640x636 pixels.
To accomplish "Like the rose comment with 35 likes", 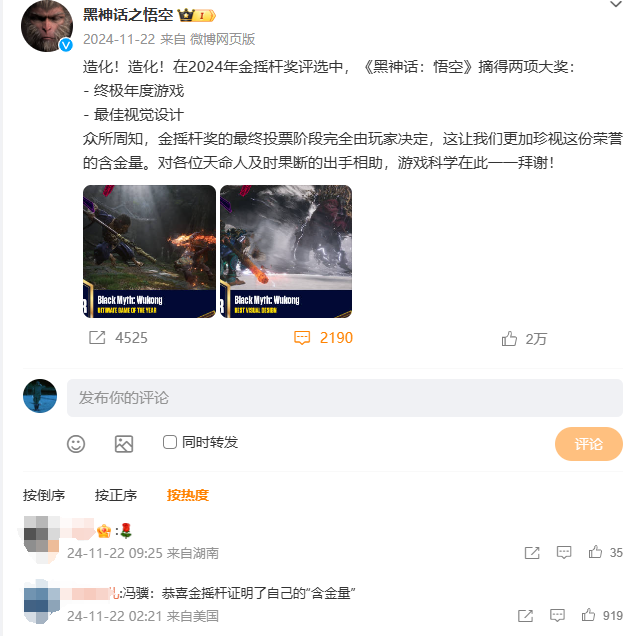I will 595,552.
